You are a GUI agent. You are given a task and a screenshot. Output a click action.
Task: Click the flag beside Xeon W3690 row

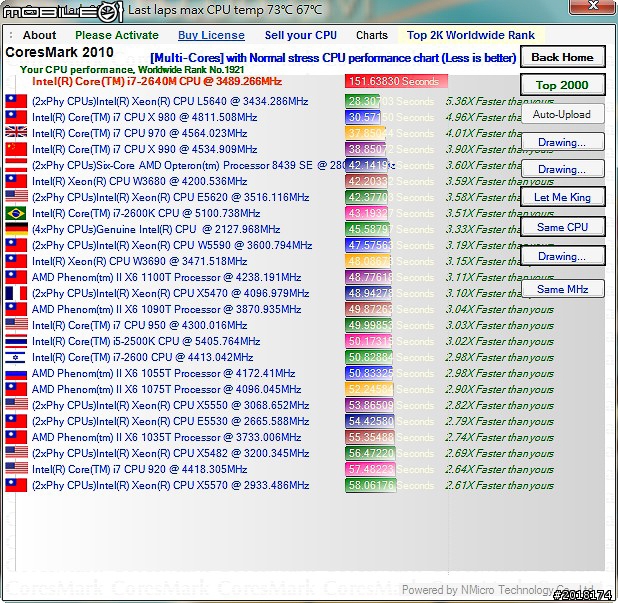point(16,261)
